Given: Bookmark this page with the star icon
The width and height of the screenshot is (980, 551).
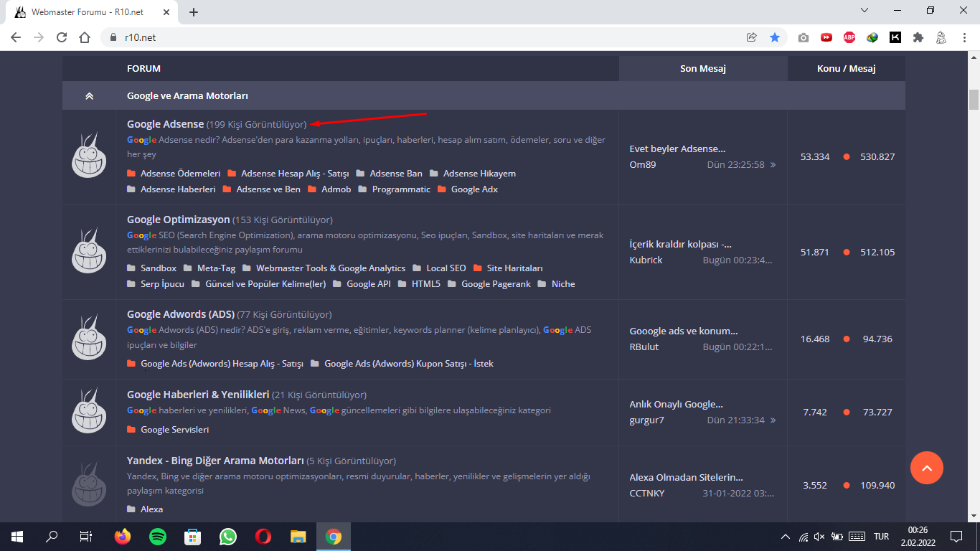Looking at the screenshot, I should [x=775, y=37].
